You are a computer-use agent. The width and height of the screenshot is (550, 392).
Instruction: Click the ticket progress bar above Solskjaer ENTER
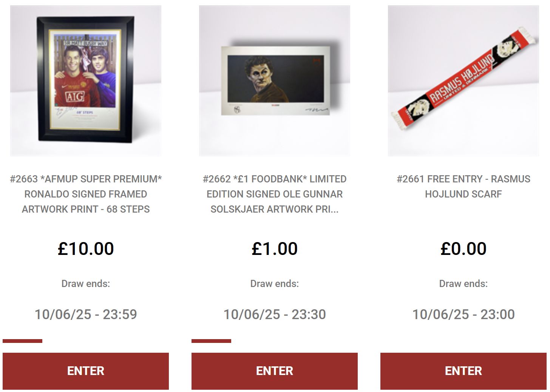point(212,341)
